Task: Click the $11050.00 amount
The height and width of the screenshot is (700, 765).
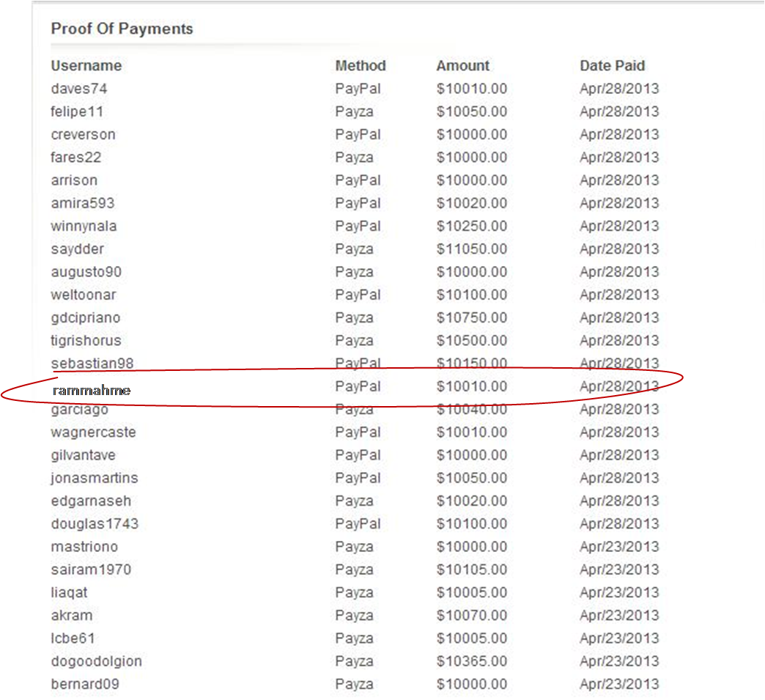Action: point(471,249)
